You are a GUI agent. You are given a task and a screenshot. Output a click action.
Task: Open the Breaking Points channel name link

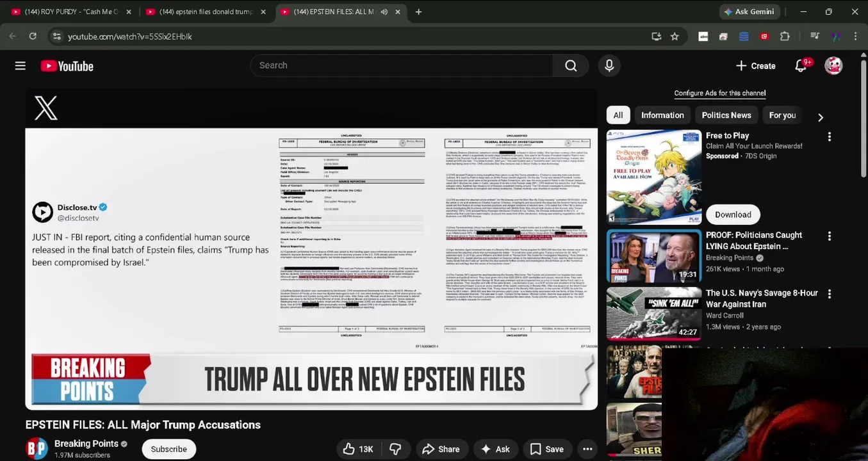pyautogui.click(x=86, y=444)
